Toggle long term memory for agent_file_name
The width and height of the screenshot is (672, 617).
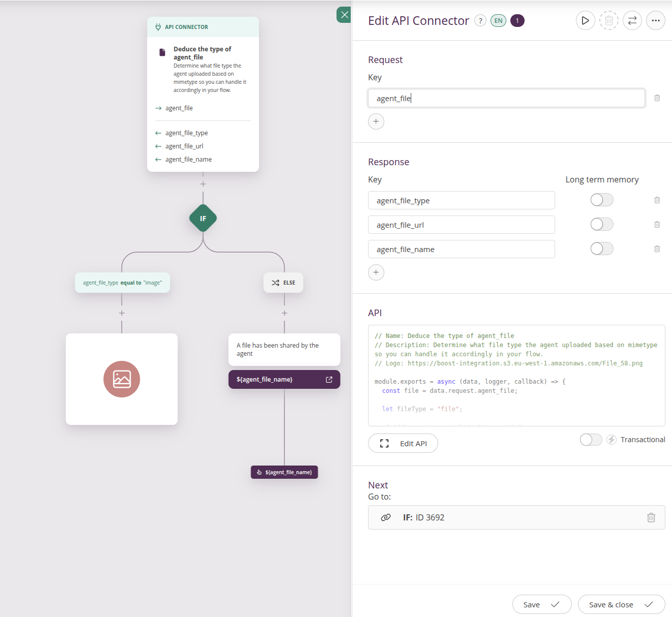602,249
